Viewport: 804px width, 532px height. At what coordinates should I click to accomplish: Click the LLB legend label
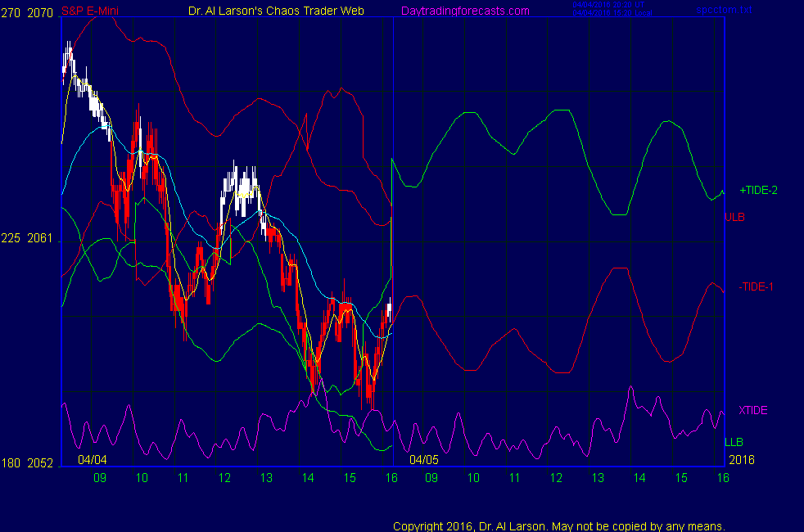coord(734,442)
